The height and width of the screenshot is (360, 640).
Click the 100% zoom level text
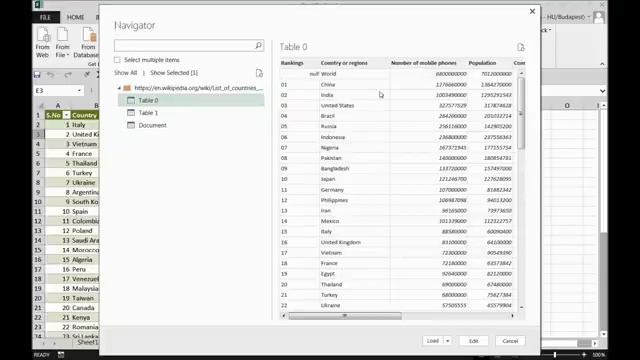pos(598,355)
